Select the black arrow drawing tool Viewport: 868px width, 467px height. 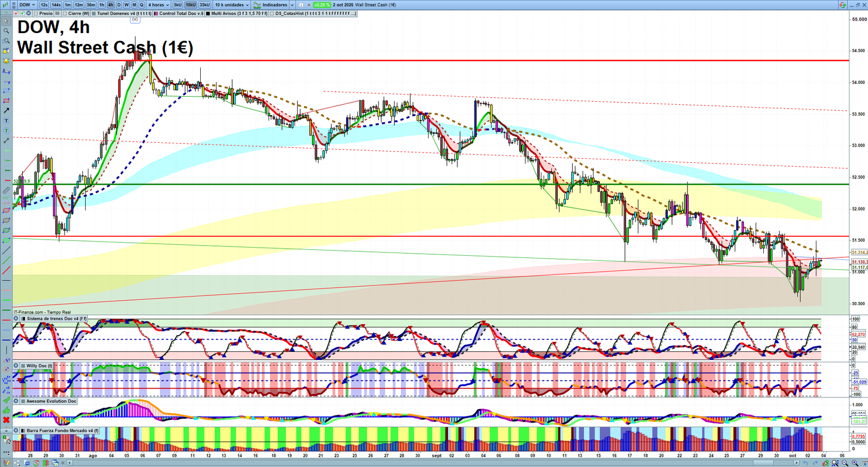[x=7, y=111]
